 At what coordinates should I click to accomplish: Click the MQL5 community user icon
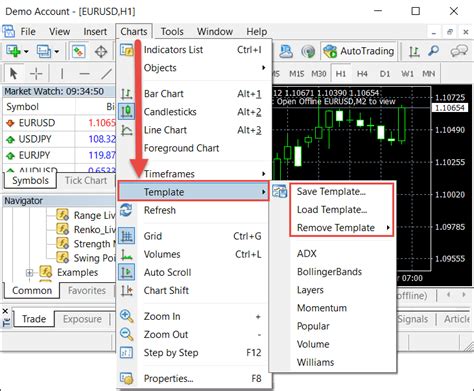point(286,51)
